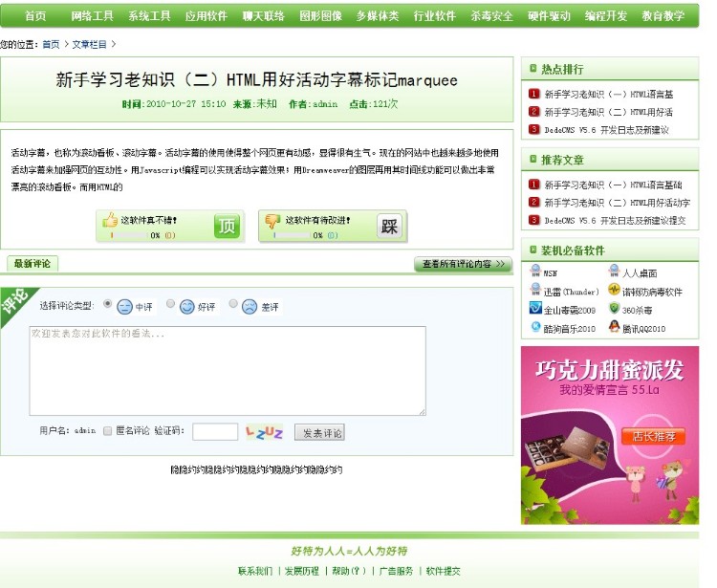Open the 图形图像 navigation menu item

[x=320, y=16]
